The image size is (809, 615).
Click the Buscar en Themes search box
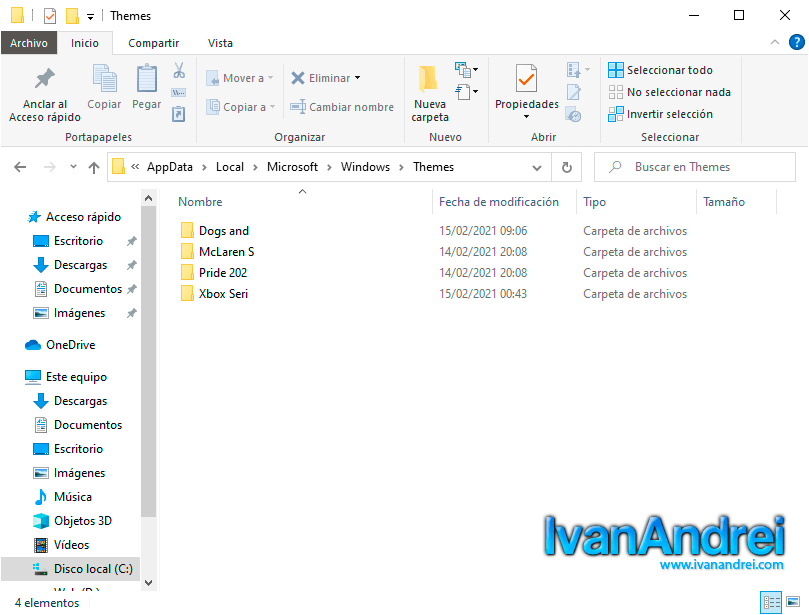[x=704, y=167]
